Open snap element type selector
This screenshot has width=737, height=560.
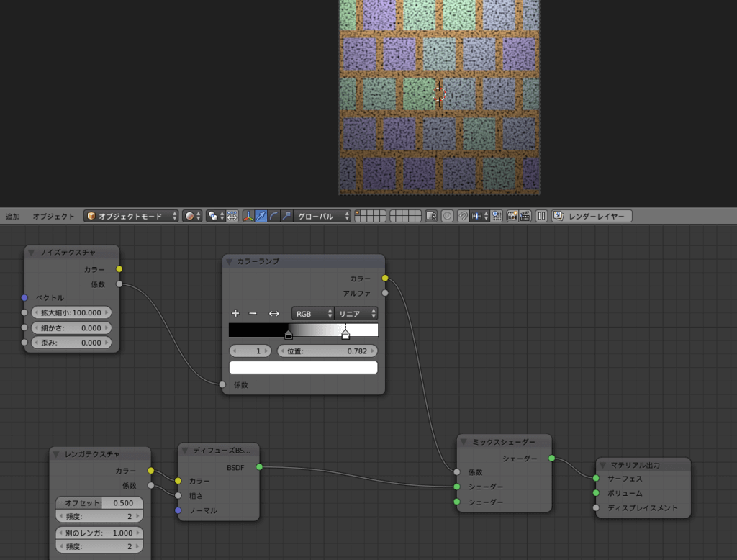[480, 216]
